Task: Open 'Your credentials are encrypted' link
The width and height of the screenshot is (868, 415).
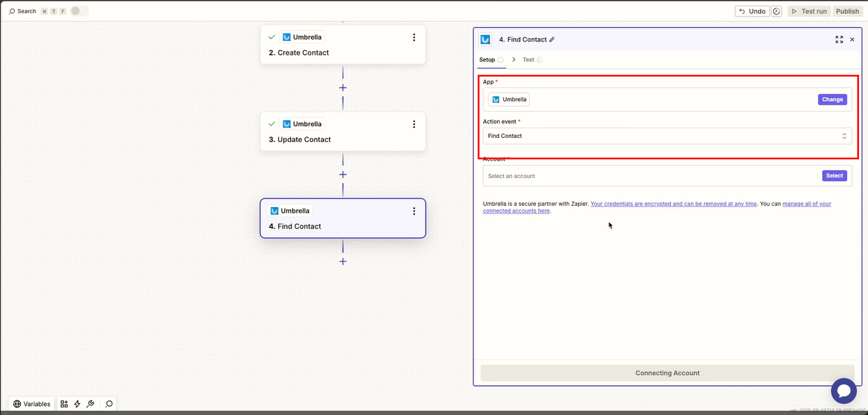Action: pyautogui.click(x=673, y=204)
